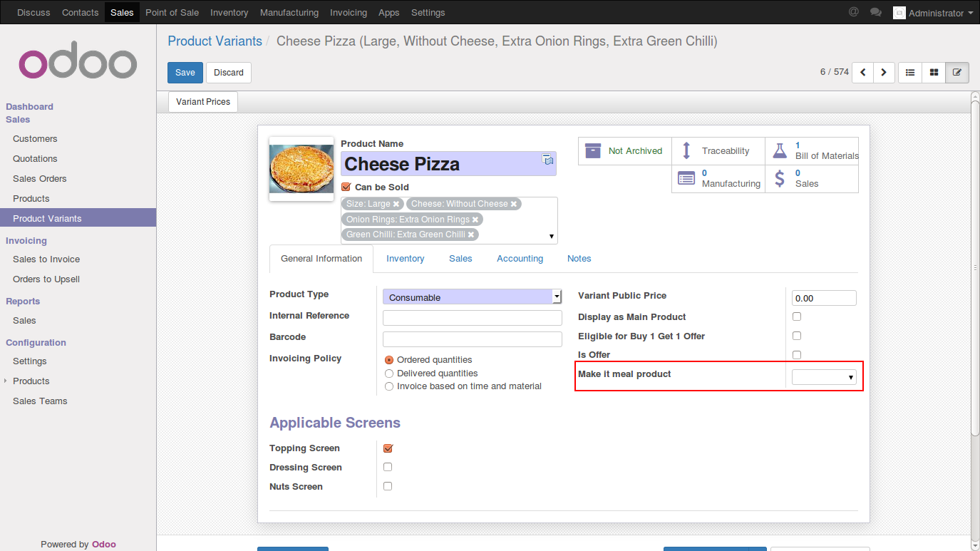Open Customers in the sidebar
Screen dimensions: 980x551
35,139
